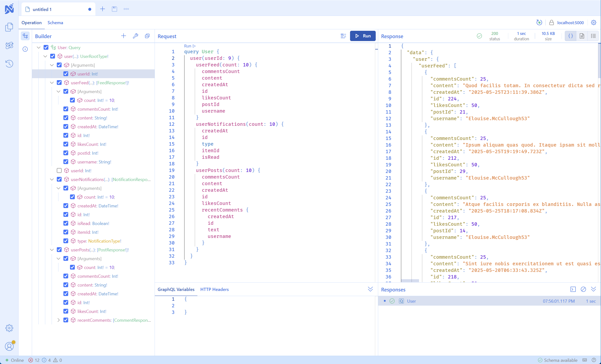Open the Banana Cake Pop logo home
The height and width of the screenshot is (364, 601).
pyautogui.click(x=9, y=9)
